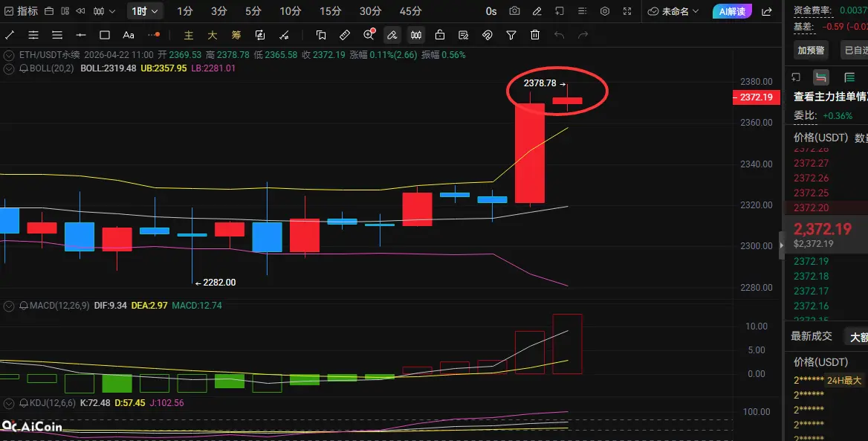
Task: Click the bookmark flags icon
Action: pyautogui.click(x=321, y=35)
